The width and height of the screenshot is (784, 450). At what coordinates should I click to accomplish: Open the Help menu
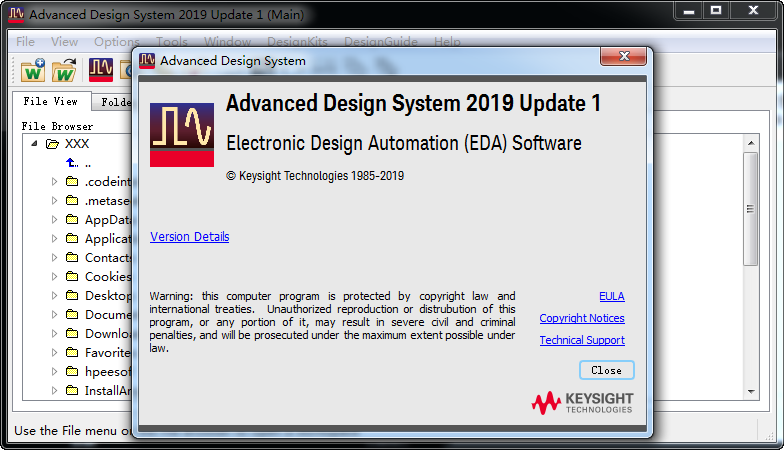click(x=447, y=42)
